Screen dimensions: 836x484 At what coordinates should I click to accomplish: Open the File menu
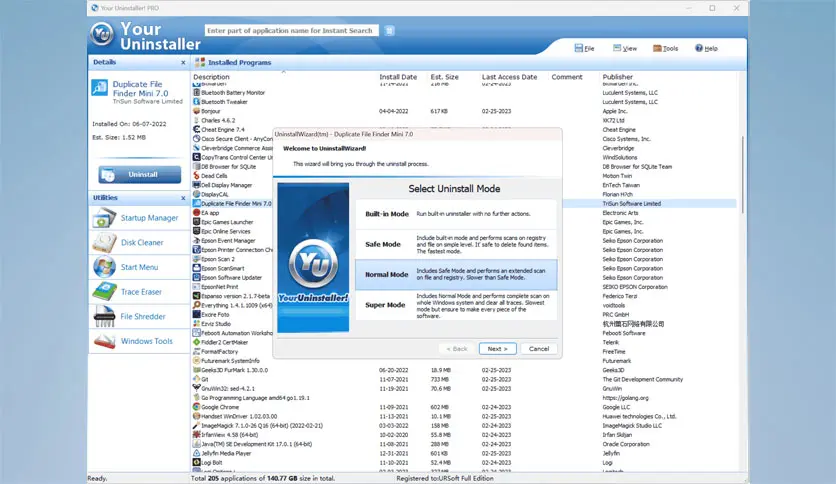click(584, 48)
